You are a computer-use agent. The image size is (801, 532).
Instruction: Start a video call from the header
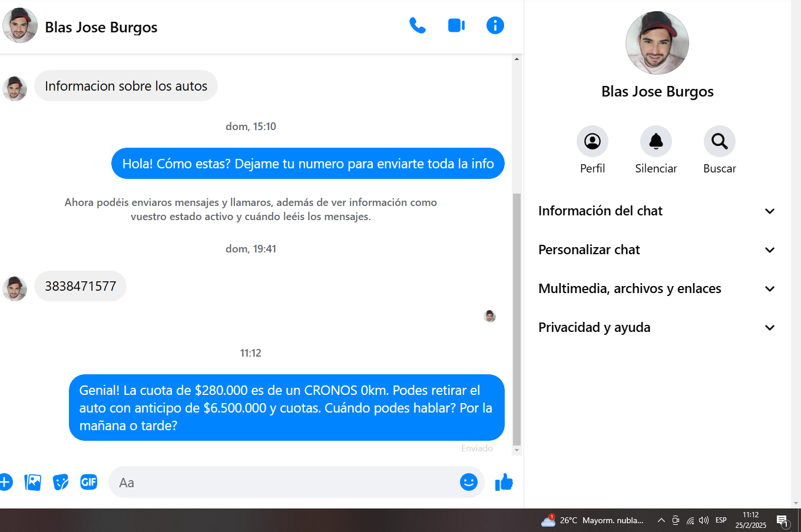tap(456, 25)
